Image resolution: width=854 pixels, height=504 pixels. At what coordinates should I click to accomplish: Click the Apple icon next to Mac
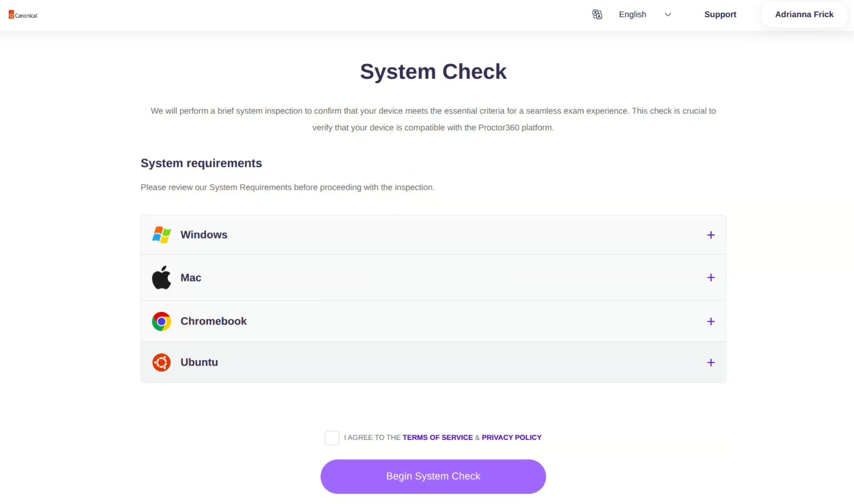click(161, 277)
